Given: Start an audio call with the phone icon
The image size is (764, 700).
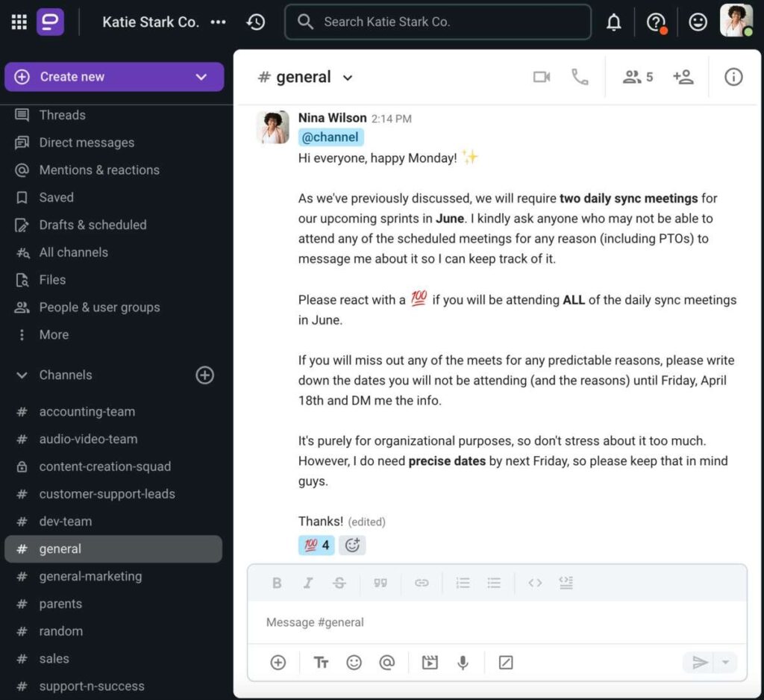Looking at the screenshot, I should coord(580,77).
